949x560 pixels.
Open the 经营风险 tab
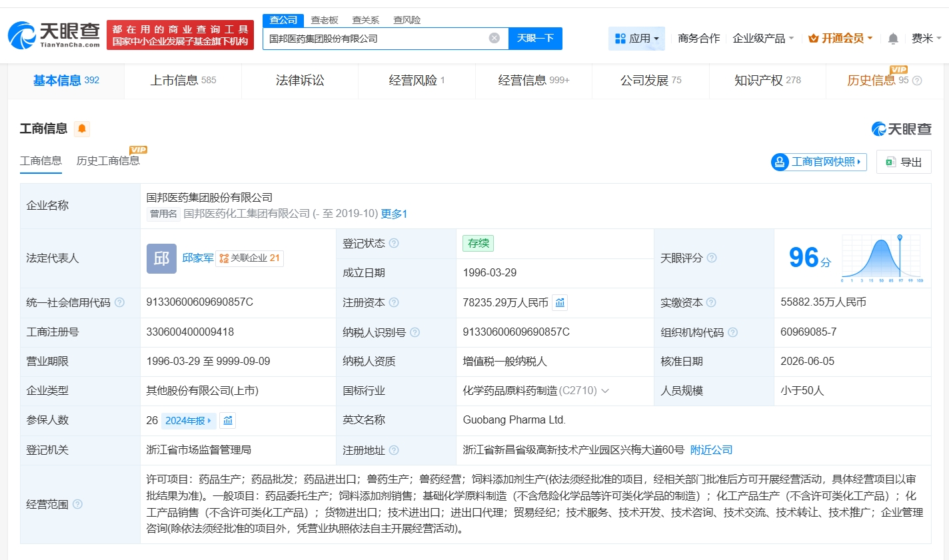[417, 81]
